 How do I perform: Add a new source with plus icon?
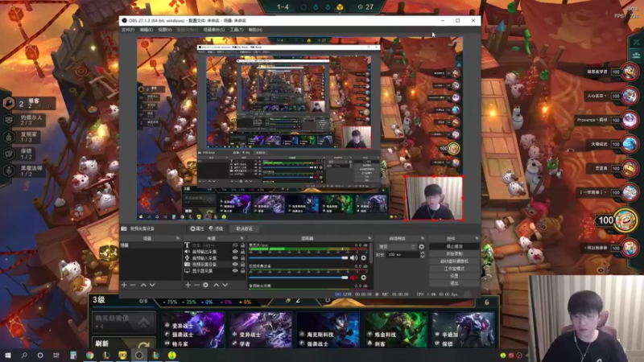point(188,285)
